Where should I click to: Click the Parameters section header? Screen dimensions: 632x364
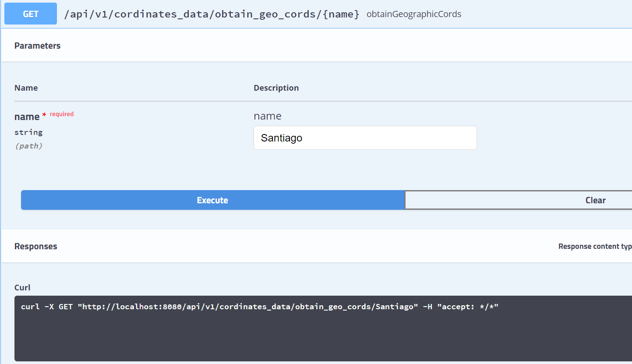click(x=37, y=45)
